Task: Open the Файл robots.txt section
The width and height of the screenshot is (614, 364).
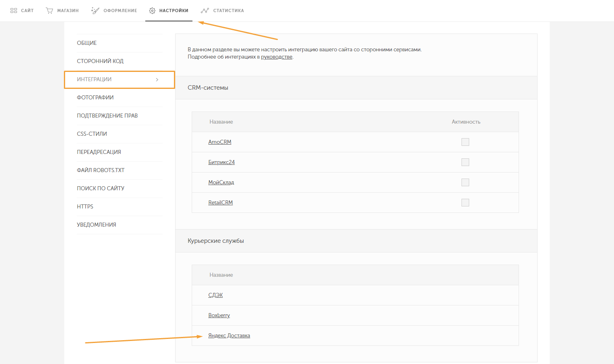Action: pos(101,170)
